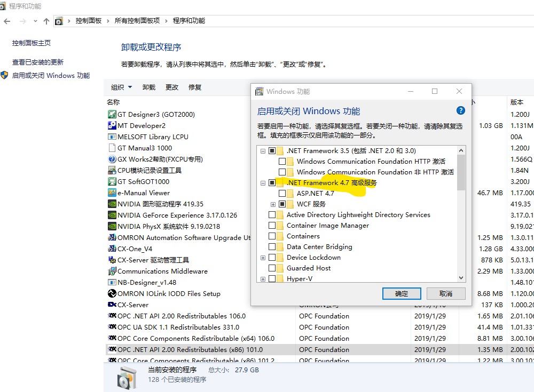This screenshot has width=534, height=392.
Task: Click the 确定 button
Action: click(x=402, y=293)
